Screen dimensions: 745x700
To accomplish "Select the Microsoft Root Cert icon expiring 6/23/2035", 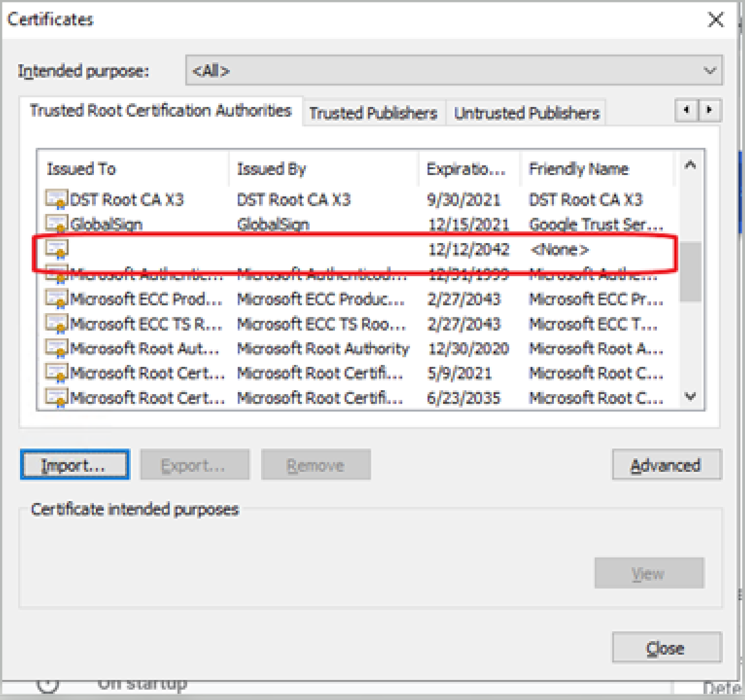I will tap(57, 397).
